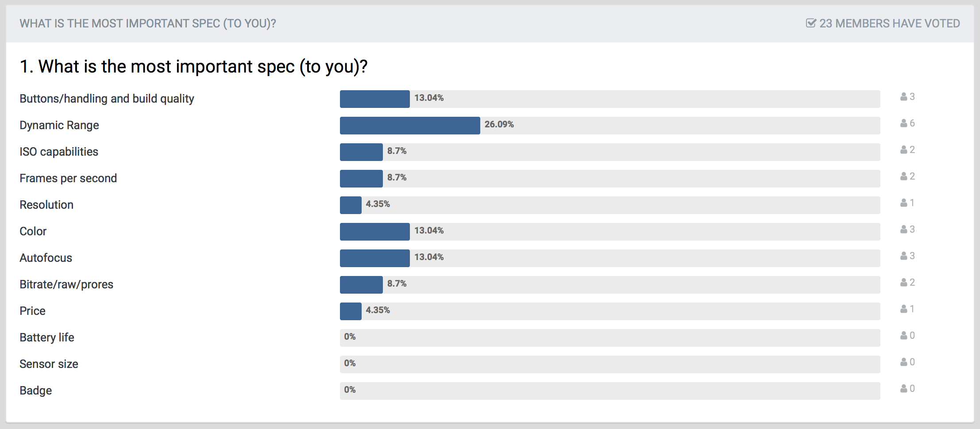
Task: Click the Badge empty result bar
Action: (x=610, y=391)
